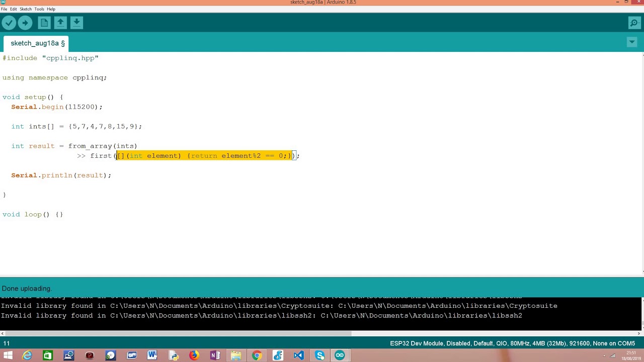Open Google Chrome from the taskbar
644x362 pixels.
[x=257, y=355]
